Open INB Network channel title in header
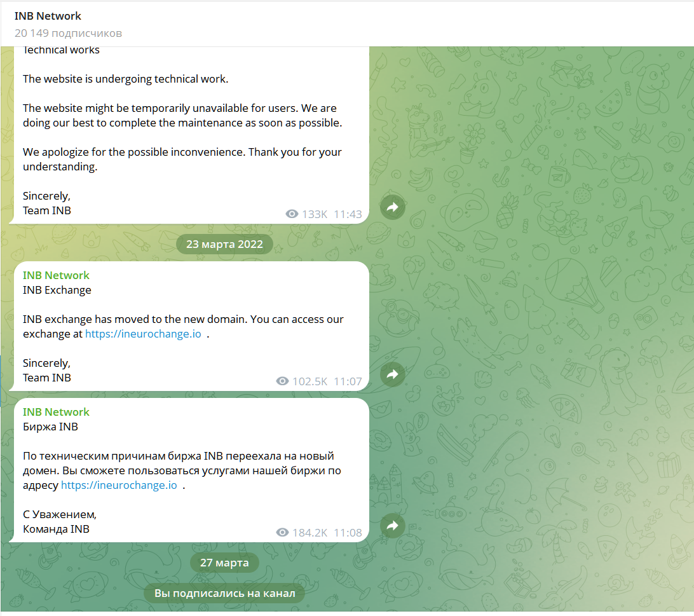The width and height of the screenshot is (694, 616). click(48, 16)
